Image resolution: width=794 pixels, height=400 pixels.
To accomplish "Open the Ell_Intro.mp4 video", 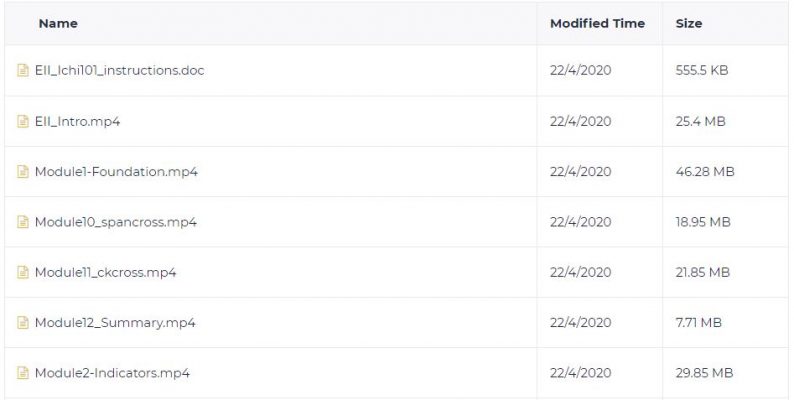I will [x=77, y=122].
